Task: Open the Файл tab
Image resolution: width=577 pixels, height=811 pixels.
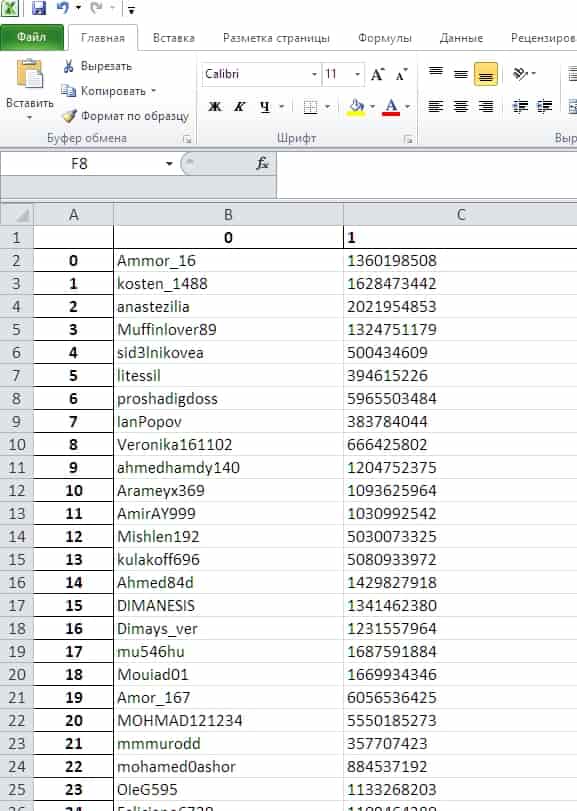Action: [32, 37]
